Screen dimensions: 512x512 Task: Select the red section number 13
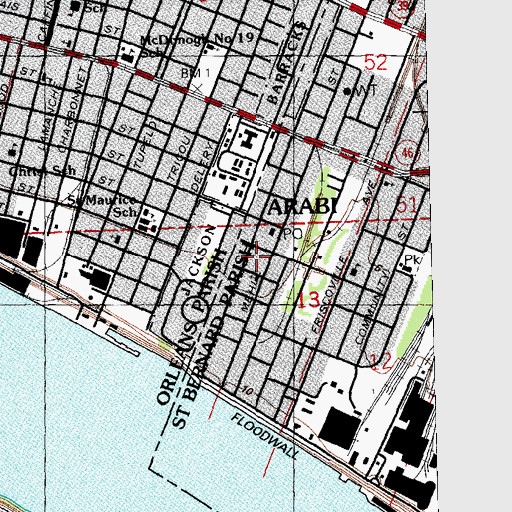point(309,300)
